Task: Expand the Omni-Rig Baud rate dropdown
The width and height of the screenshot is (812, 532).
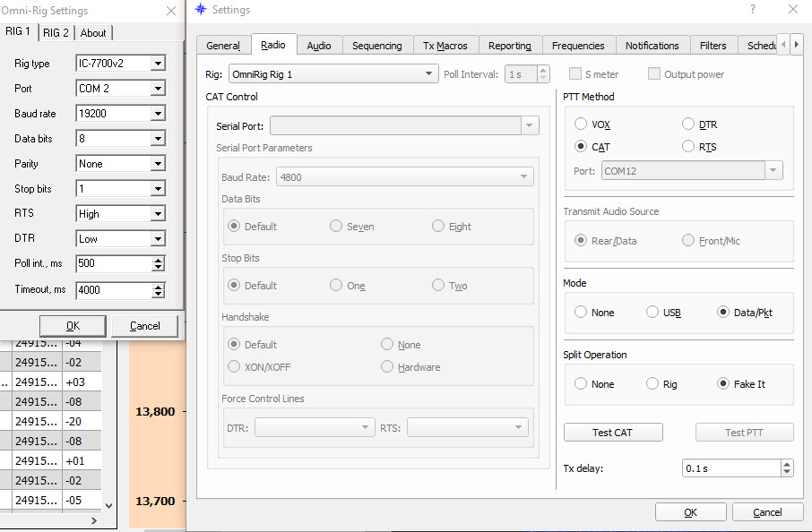Action: [158, 114]
